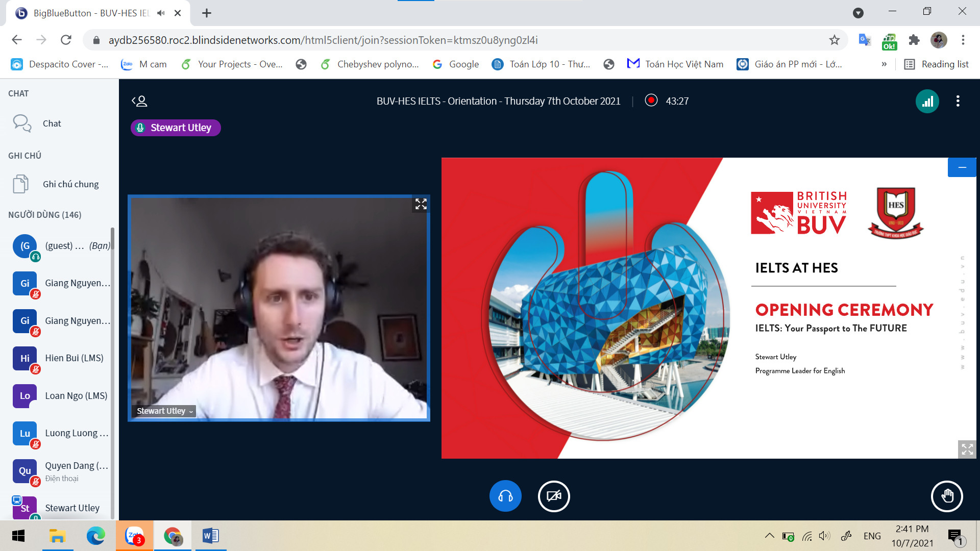Click the BigBlueButton browser tab
Image resolution: width=980 pixels, height=551 pixels.
click(97, 13)
